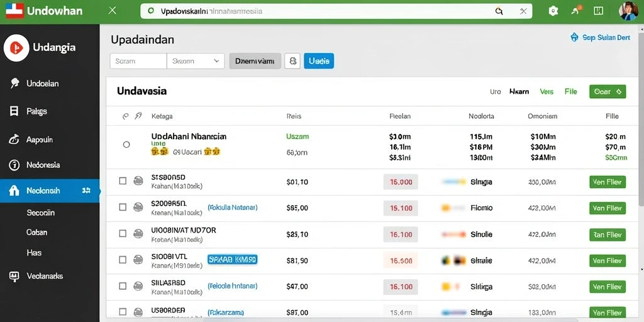This screenshot has width=644, height=322.
Task: Click the user profile avatar
Action: [628, 11]
